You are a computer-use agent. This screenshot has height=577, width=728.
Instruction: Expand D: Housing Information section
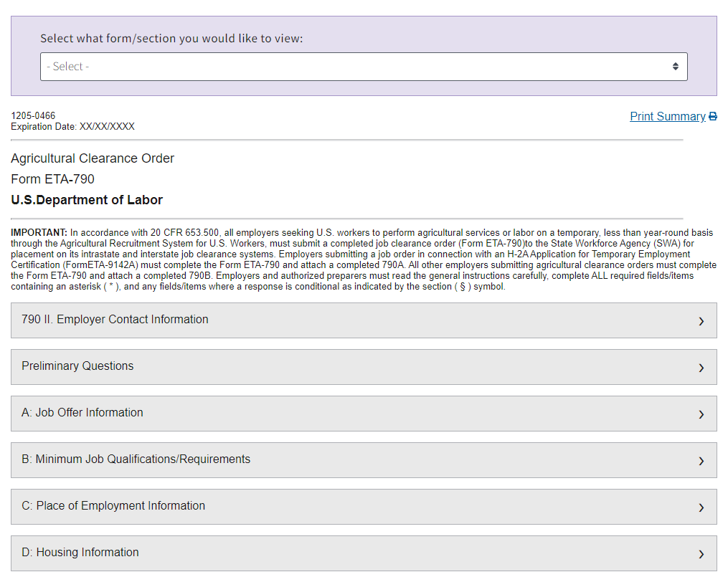pyautogui.click(x=80, y=553)
